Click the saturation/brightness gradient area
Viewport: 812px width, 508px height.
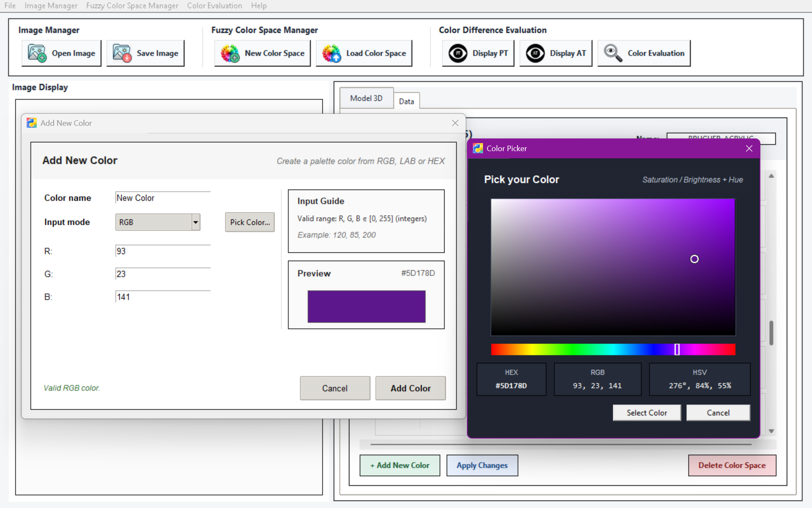click(x=613, y=267)
